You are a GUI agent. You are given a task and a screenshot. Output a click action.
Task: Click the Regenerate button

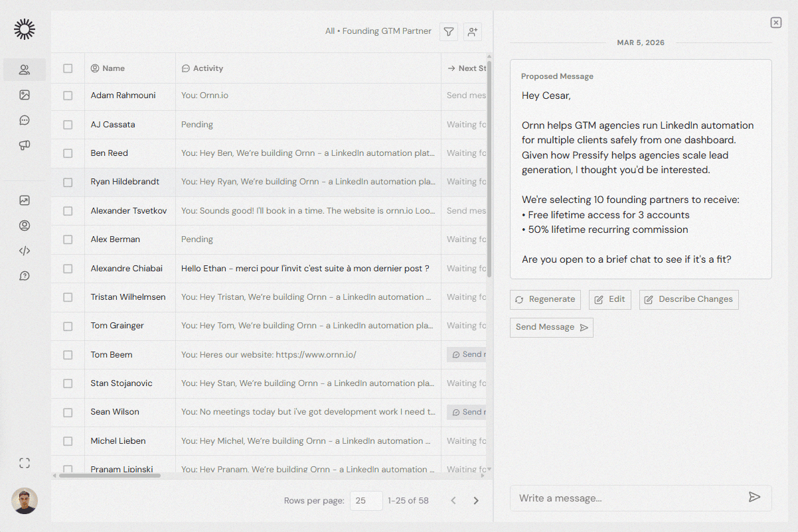545,299
